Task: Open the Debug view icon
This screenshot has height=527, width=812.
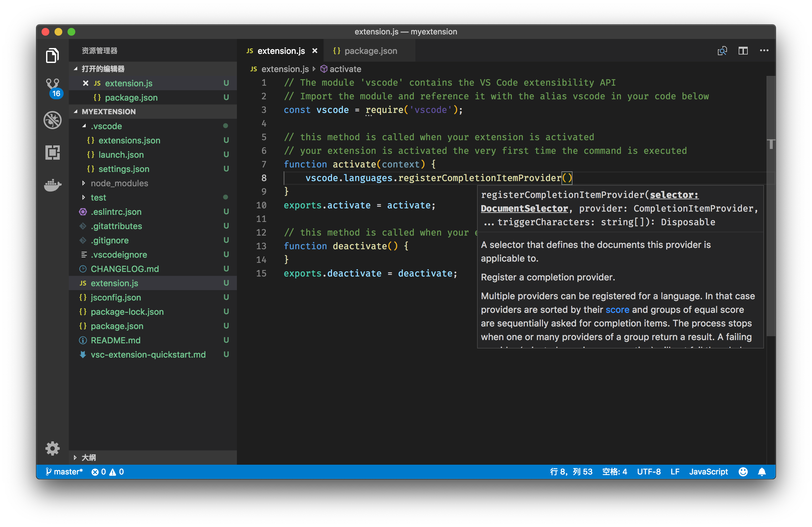Action: (x=52, y=120)
